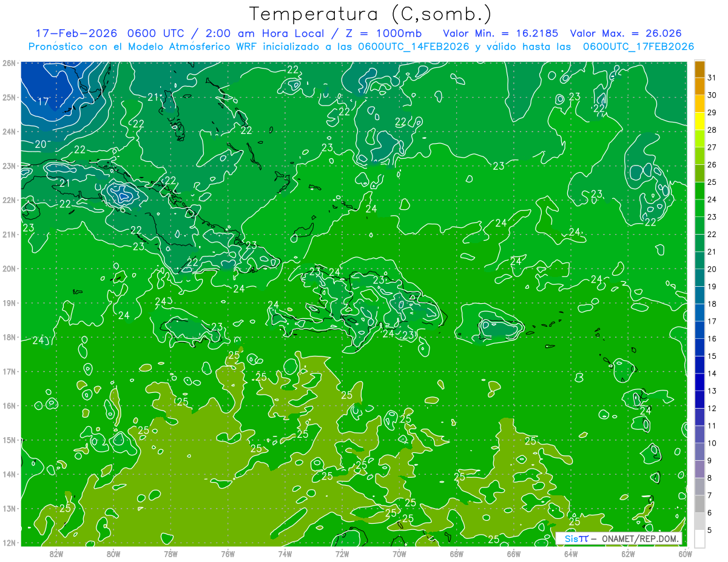Screen dimensions: 728x562
Task: Click the '13N' latitude axis label
Action: pos(9,509)
